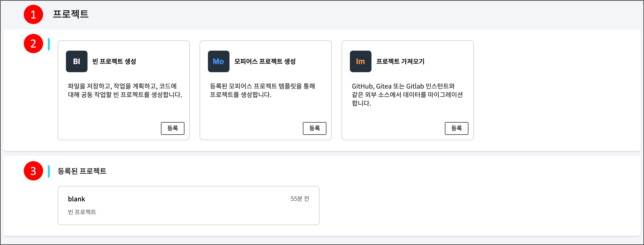Click the GitHub, Gitea migration description text
The height and width of the screenshot is (245, 644).
[x=407, y=95]
